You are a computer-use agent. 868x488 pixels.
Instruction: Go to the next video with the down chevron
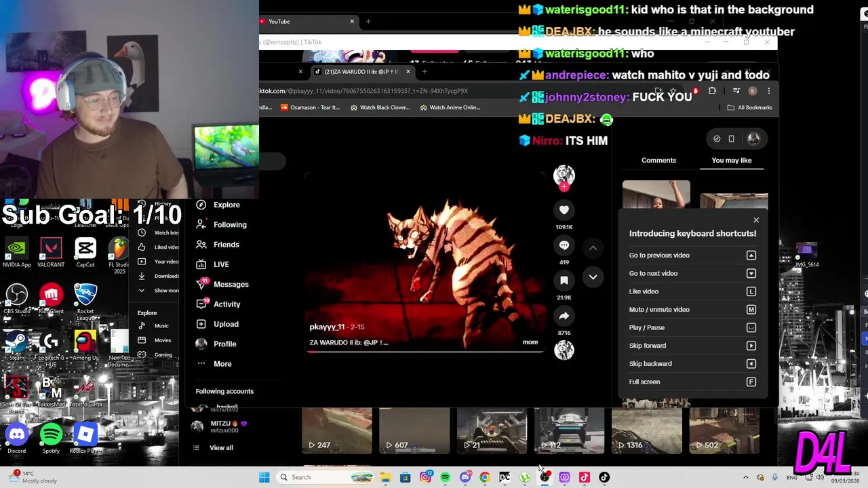coord(593,277)
